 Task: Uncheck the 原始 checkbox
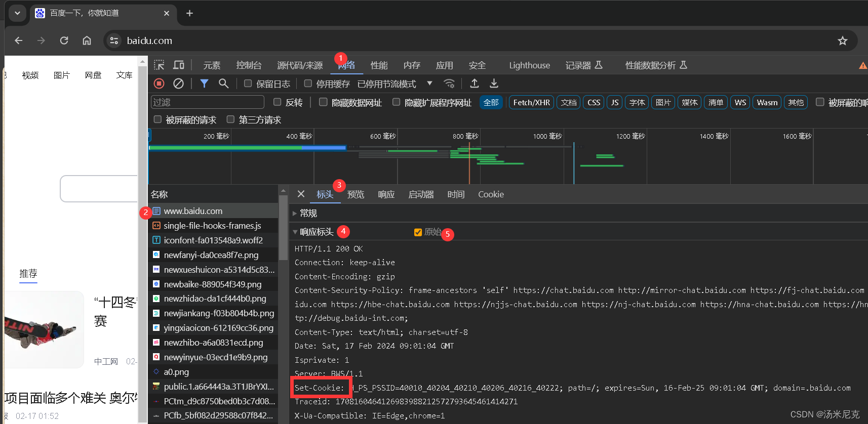tap(418, 232)
